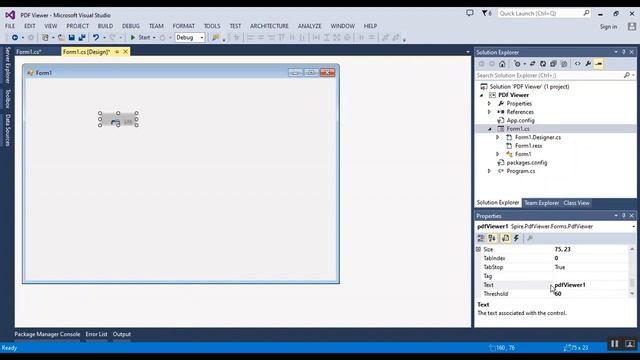Open the FILE menu
640x360 pixels.
tap(10, 26)
